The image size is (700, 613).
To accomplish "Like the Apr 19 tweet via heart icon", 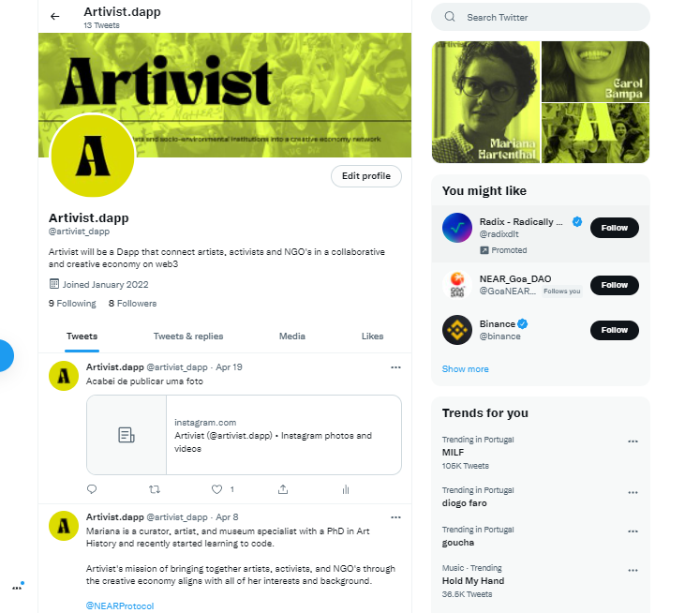I will point(217,489).
